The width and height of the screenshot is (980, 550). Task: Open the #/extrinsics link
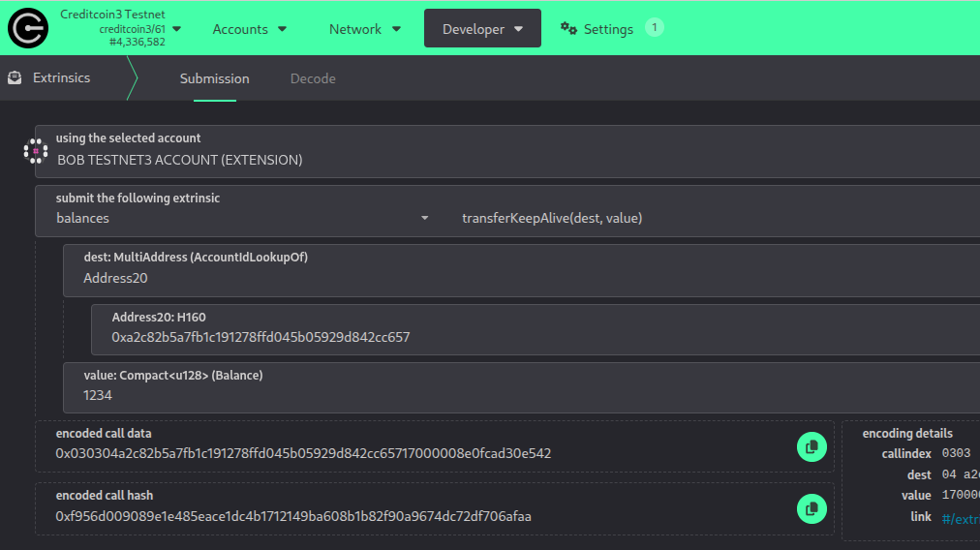[960, 518]
